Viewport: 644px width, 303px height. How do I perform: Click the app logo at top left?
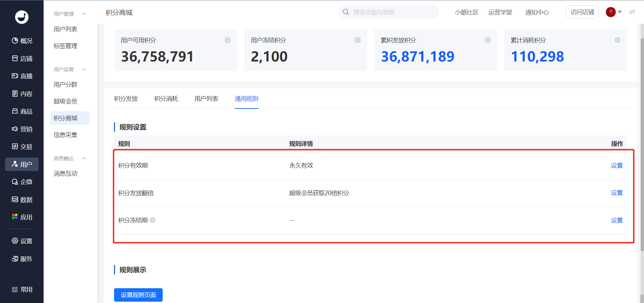tap(22, 17)
